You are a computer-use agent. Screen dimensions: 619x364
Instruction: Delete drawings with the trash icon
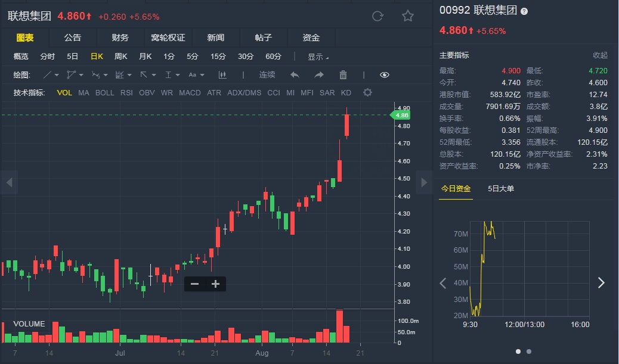pyautogui.click(x=343, y=74)
